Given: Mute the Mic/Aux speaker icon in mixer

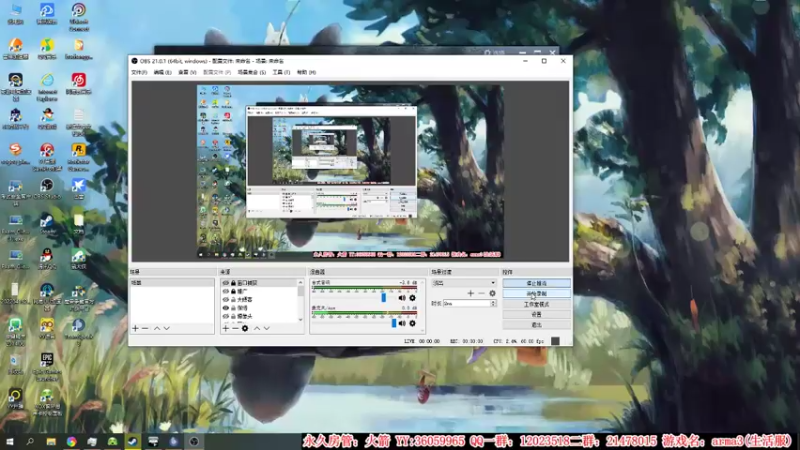Looking at the screenshot, I should tap(402, 323).
